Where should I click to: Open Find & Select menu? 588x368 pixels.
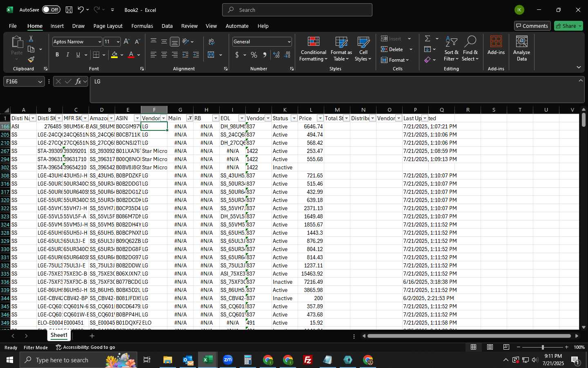click(470, 49)
